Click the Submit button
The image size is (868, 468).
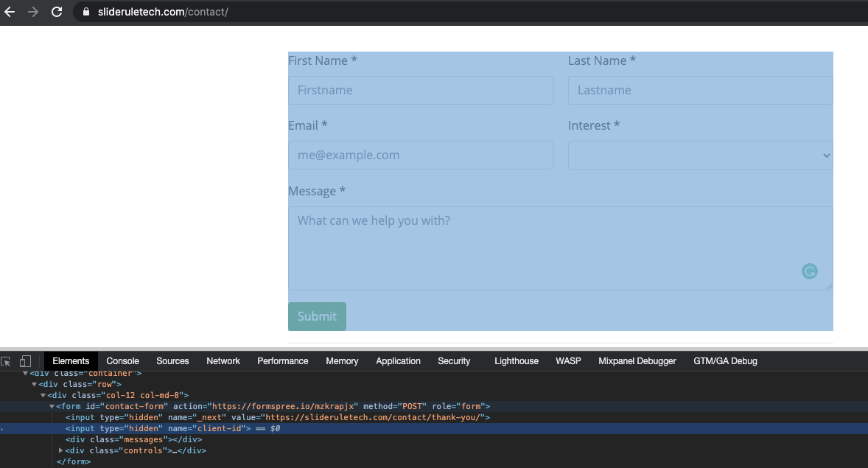tap(317, 315)
